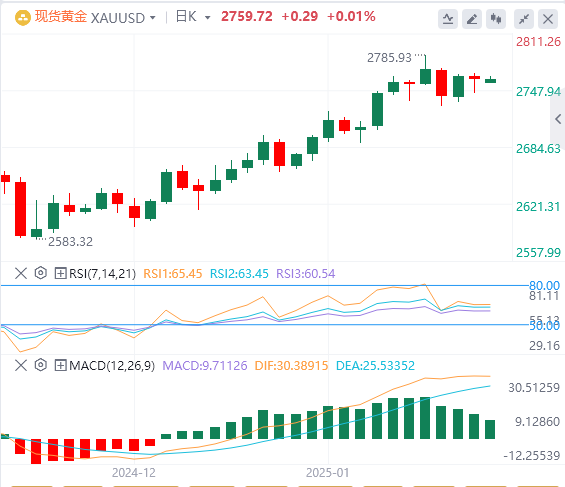Viewport: 565px width, 487px height.
Task: Open the 日K timeframe dropdown
Action: (x=193, y=17)
